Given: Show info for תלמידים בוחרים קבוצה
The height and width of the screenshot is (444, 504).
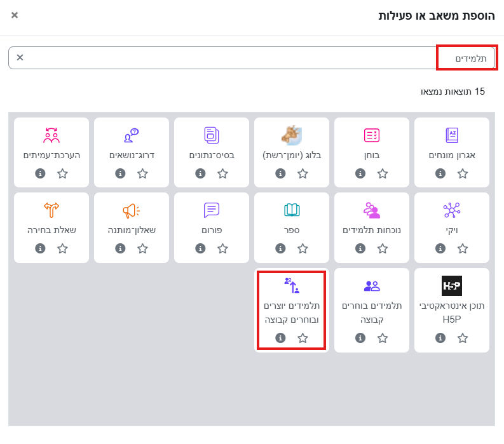Looking at the screenshot, I should click(x=360, y=338).
